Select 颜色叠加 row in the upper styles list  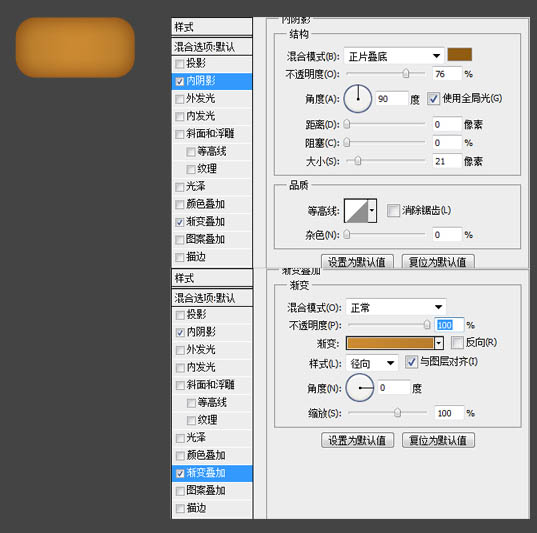(x=212, y=204)
